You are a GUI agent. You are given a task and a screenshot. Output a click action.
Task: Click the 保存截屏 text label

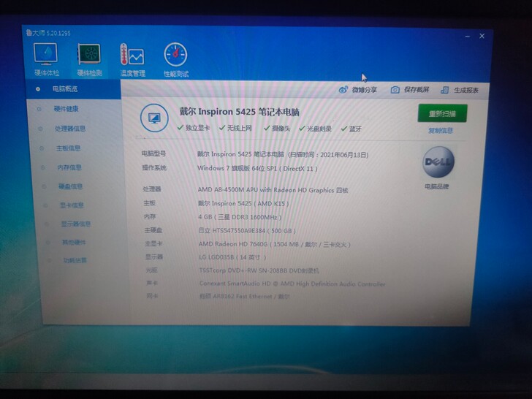[x=417, y=90]
